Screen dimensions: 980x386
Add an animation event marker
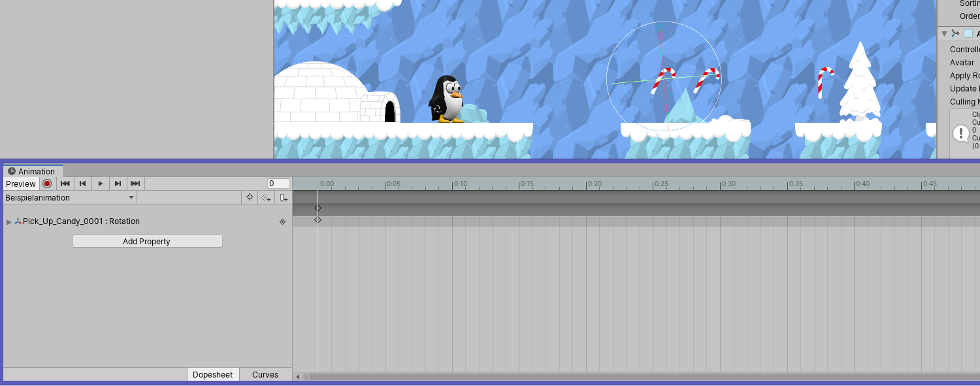coord(283,197)
